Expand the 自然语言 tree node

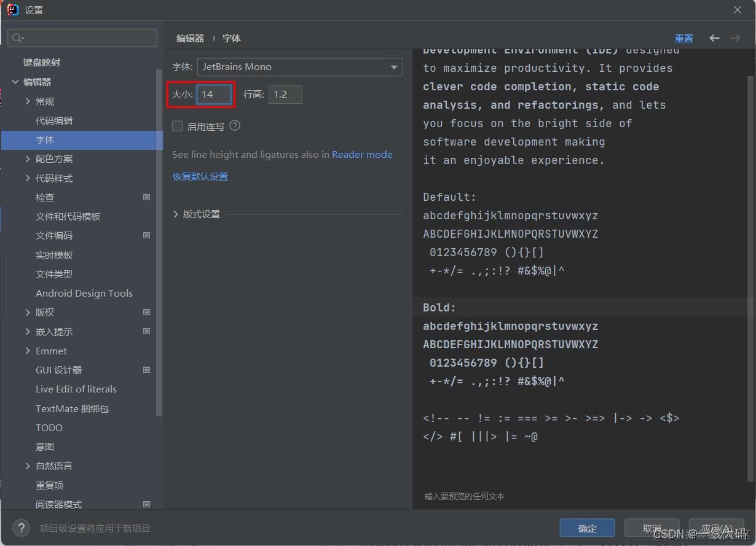(28, 466)
